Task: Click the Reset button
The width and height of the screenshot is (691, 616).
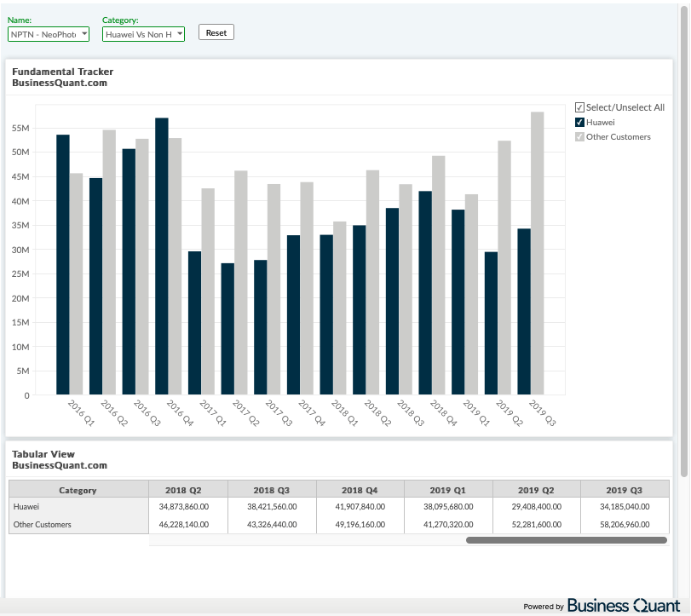Action: (216, 32)
